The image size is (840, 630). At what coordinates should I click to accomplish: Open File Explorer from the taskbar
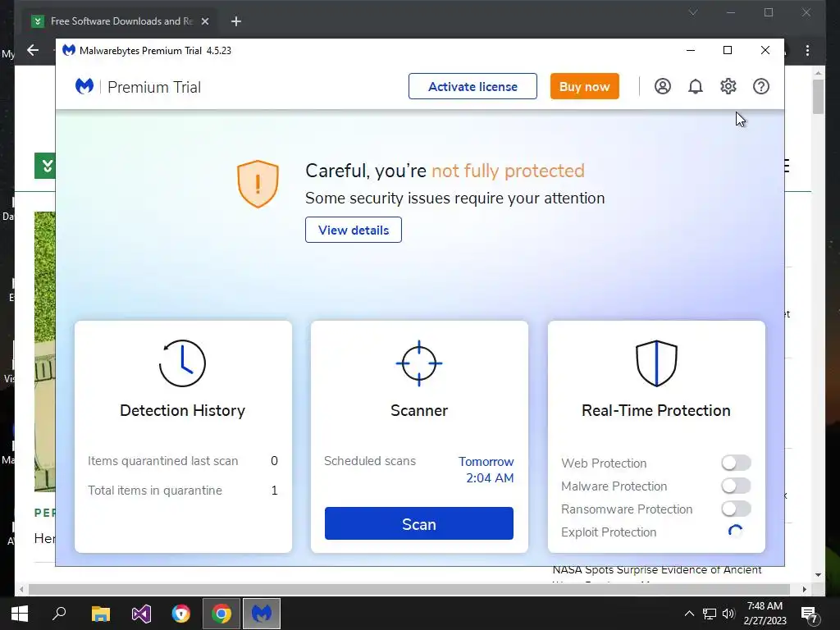[100, 614]
